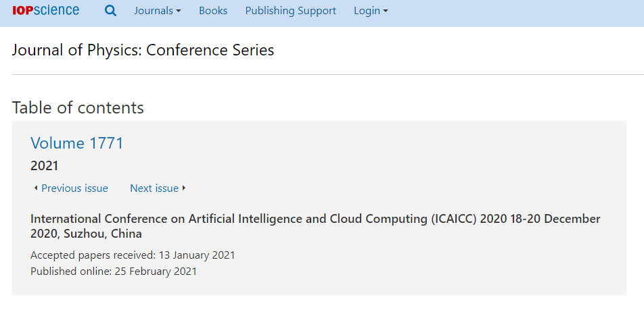Click the Table of contents heading
The image size is (644, 310).
point(78,107)
